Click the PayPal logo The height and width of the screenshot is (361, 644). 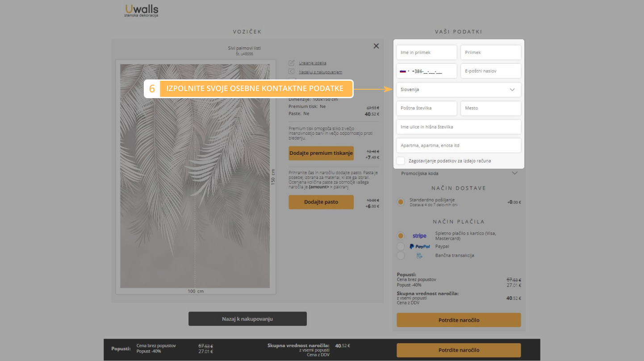[x=419, y=246]
